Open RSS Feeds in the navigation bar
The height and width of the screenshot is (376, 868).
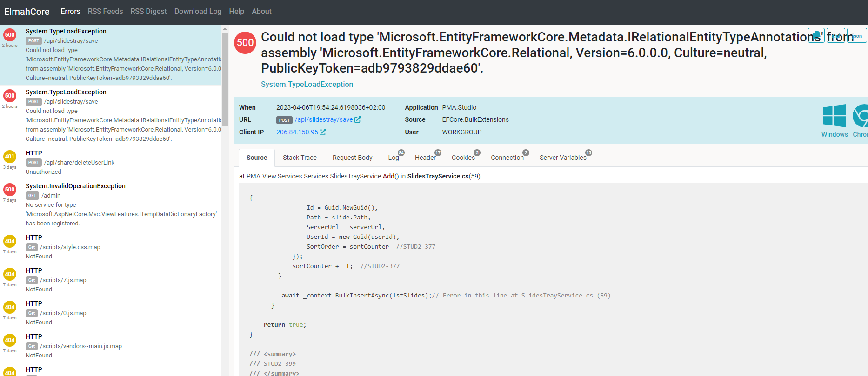105,12
